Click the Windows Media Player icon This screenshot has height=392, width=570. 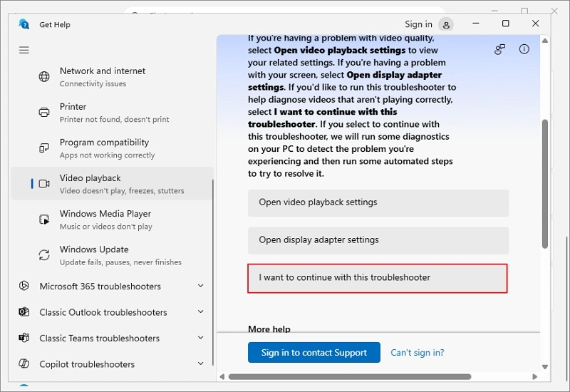44,220
